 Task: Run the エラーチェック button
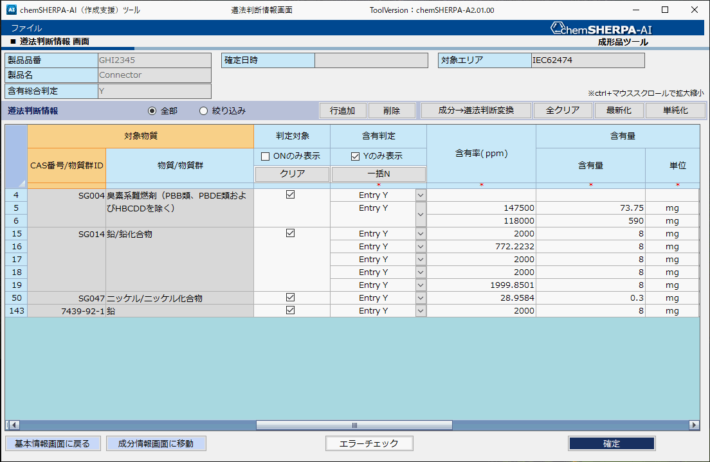click(369, 443)
